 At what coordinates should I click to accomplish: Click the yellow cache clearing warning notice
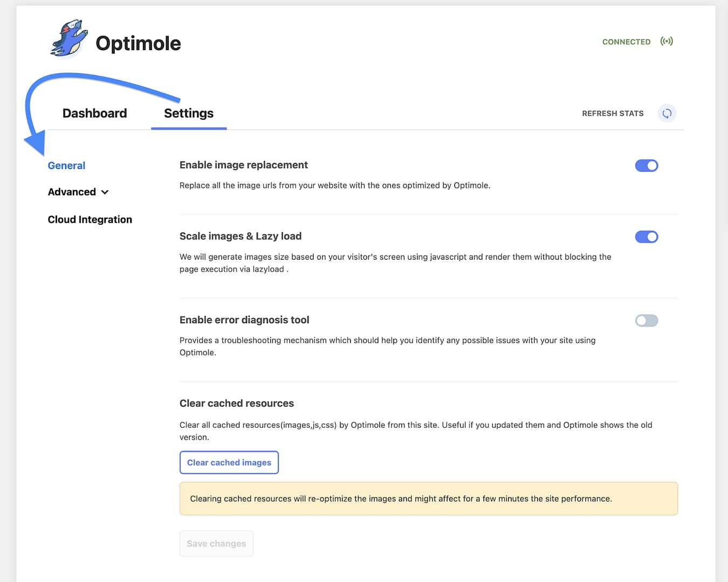coord(428,499)
